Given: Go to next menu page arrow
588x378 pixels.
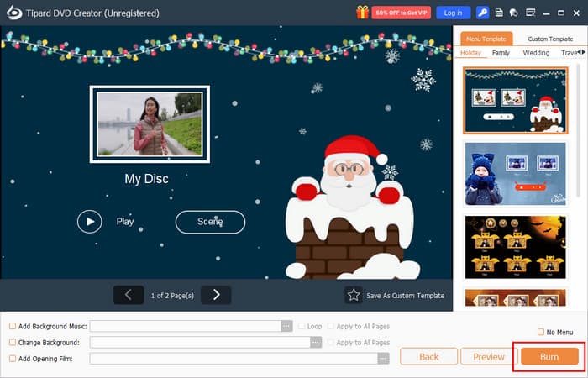Looking at the screenshot, I should click(216, 295).
